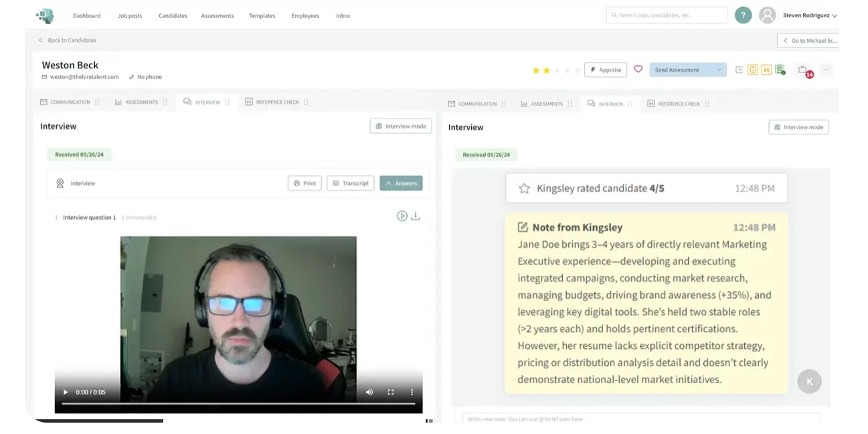Toggle the heart to favorite Weston Beck
The height and width of the screenshot is (434, 868).
638,69
